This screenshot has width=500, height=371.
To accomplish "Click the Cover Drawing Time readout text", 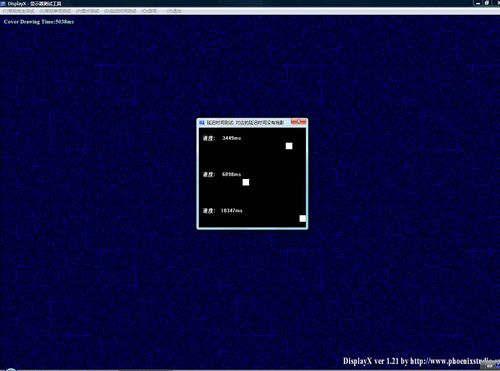I will 39,22.
